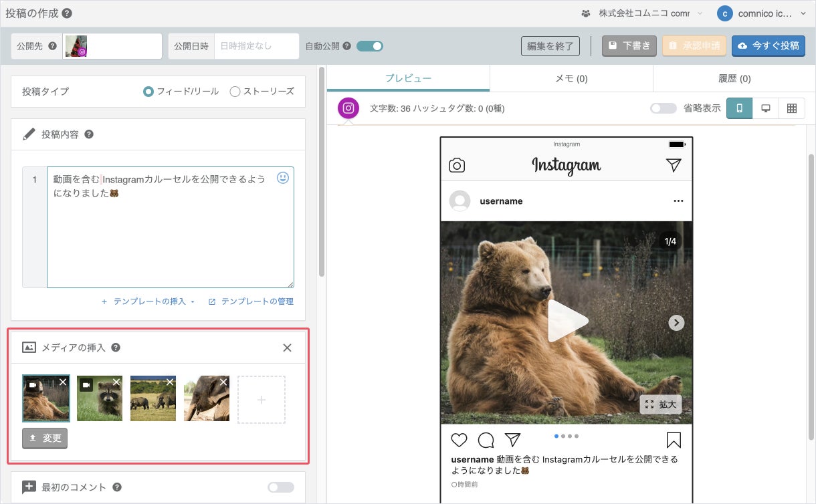Click the comment bubble icon in preview
The height and width of the screenshot is (504, 816).
tap(486, 440)
